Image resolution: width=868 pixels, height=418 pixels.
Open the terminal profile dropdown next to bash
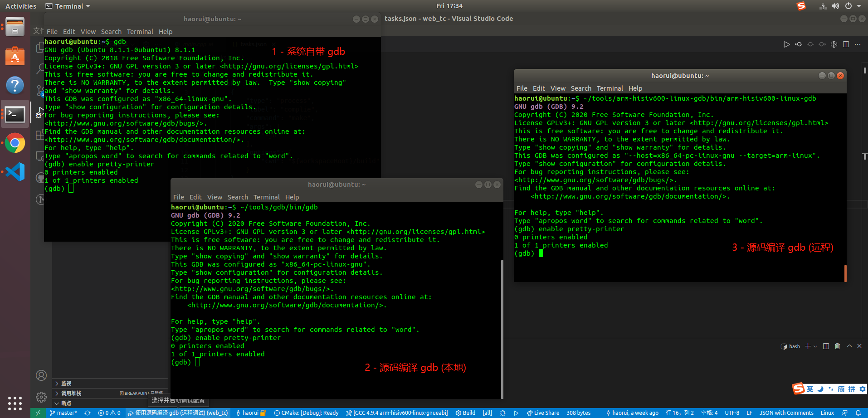click(815, 346)
